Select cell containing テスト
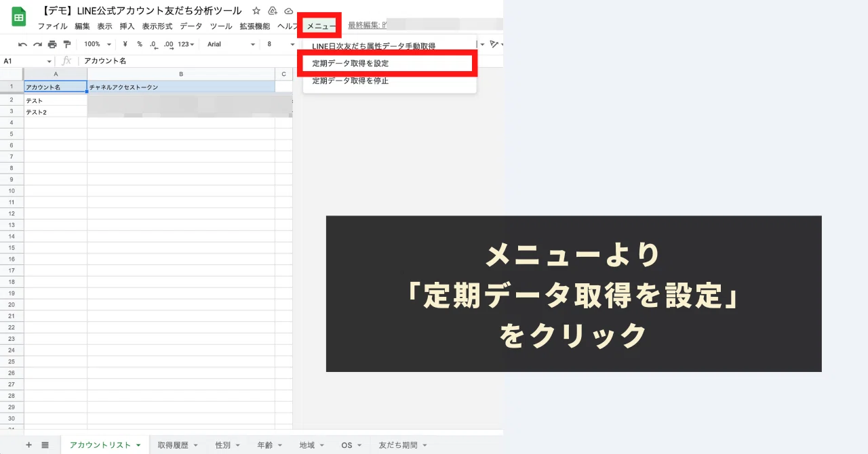Screen dimensions: 868x454 [56, 101]
